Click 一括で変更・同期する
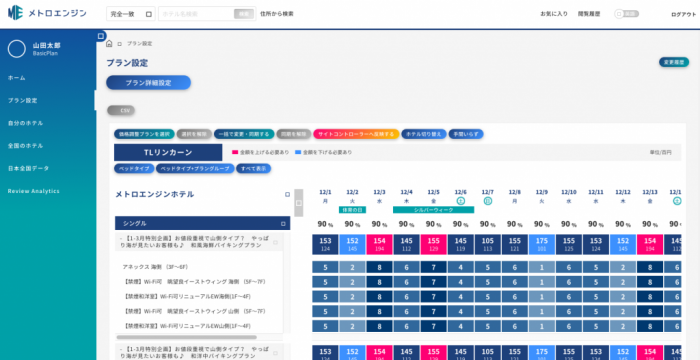700x360 pixels. pyautogui.click(x=244, y=134)
